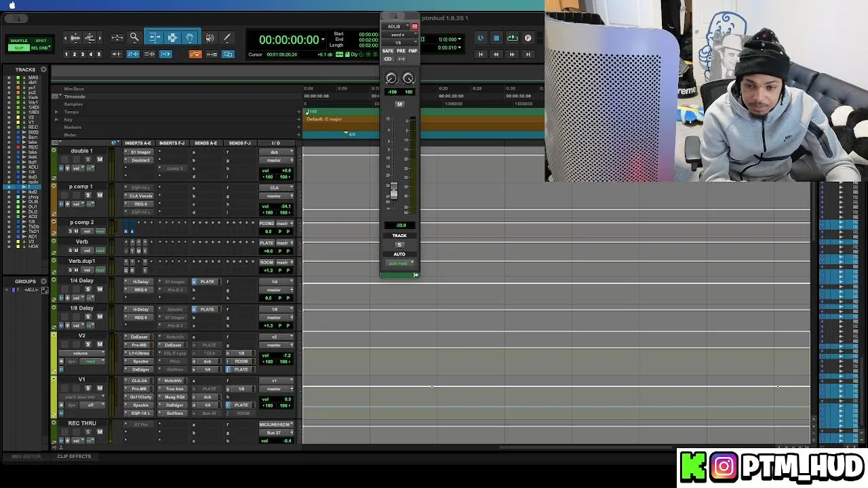
Task: Select the Grabber hand tool
Action: [x=190, y=38]
